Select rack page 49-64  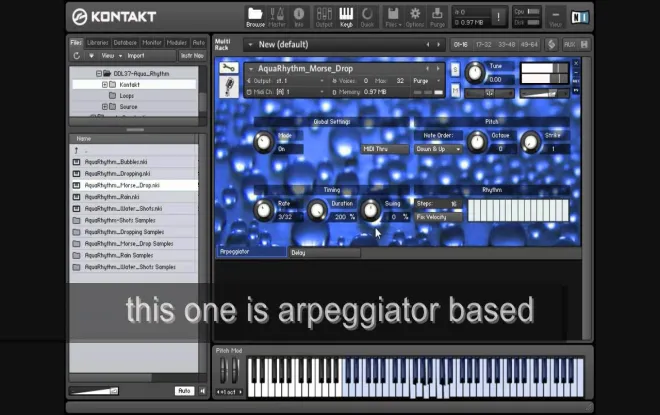(529, 45)
